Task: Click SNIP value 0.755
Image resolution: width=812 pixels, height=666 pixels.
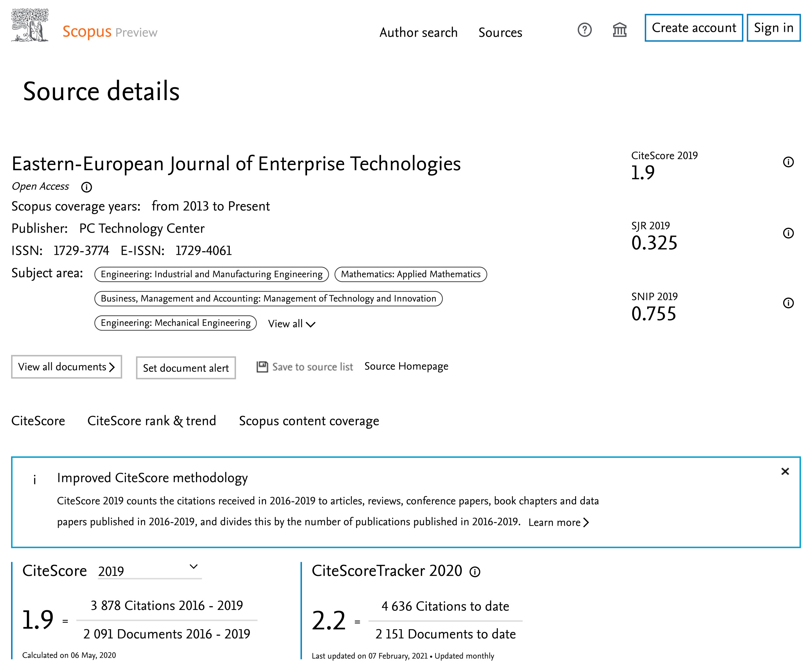Action: 654,314
